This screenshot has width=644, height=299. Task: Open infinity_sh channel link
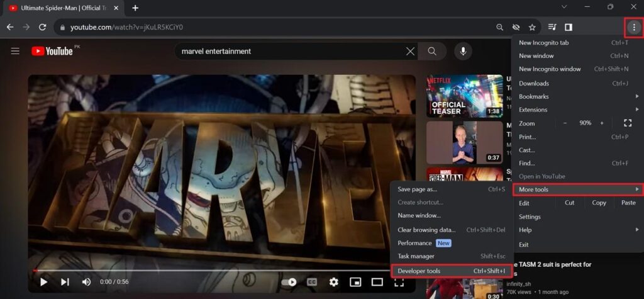pos(520,284)
